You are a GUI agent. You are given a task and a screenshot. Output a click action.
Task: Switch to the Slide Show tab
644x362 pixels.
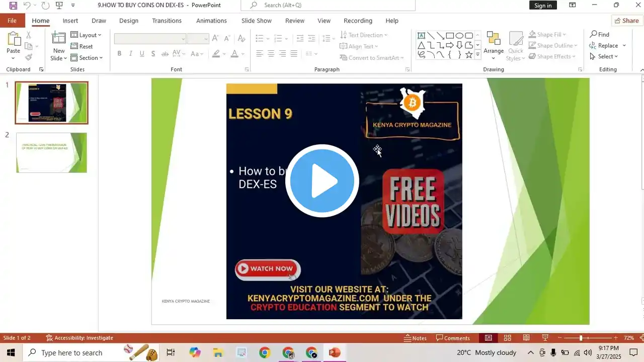[257, 21]
